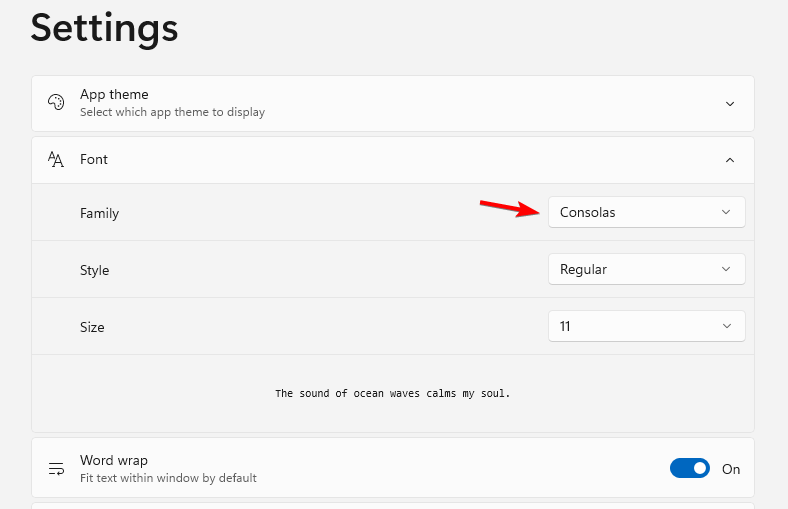This screenshot has width=788, height=509.
Task: Click the Family row label
Action: [x=99, y=213]
